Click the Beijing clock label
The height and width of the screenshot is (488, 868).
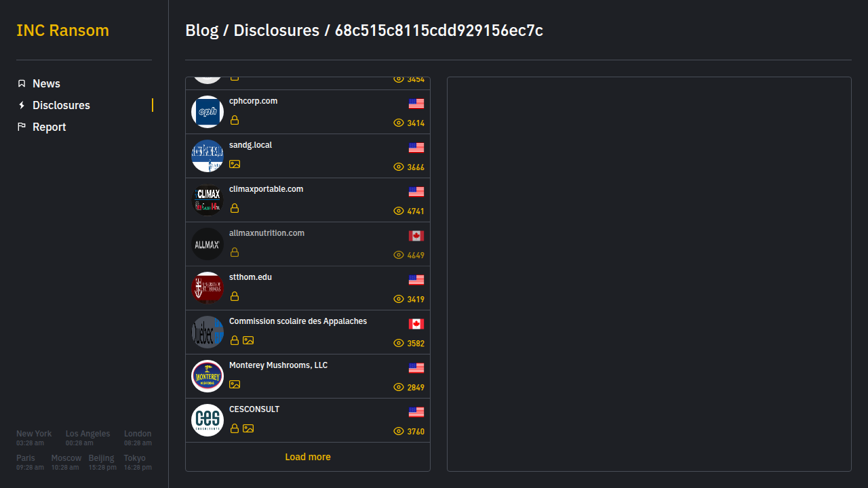[102, 458]
